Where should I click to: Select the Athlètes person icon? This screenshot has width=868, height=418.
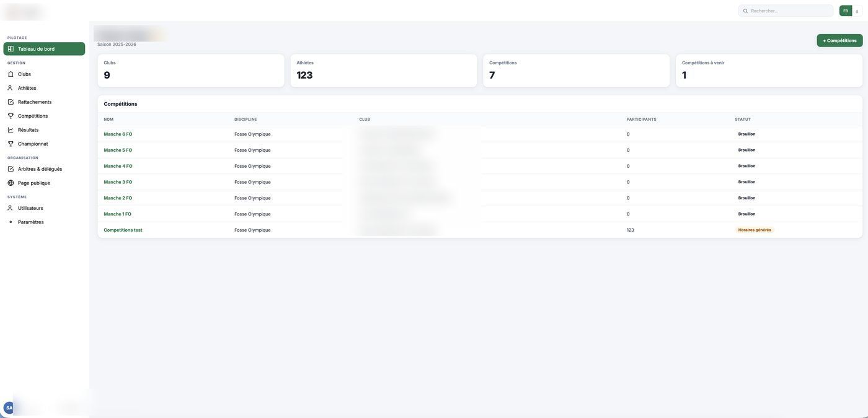11,88
